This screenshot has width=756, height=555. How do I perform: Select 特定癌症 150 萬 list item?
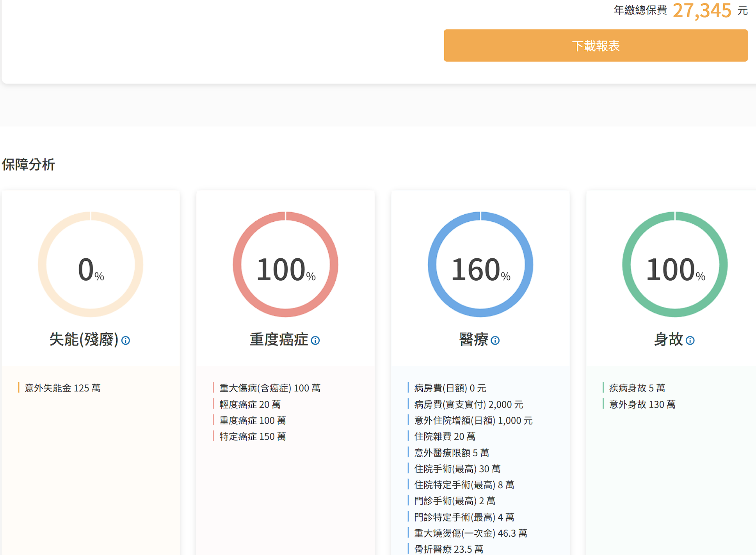click(x=253, y=436)
